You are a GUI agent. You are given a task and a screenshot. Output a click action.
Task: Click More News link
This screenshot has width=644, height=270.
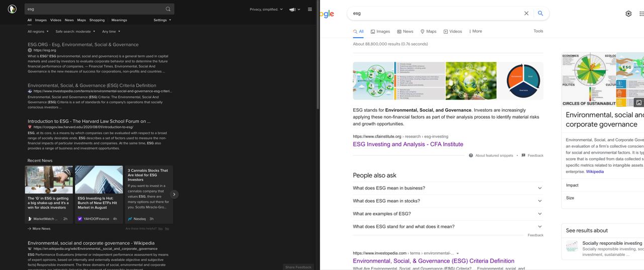(x=39, y=229)
